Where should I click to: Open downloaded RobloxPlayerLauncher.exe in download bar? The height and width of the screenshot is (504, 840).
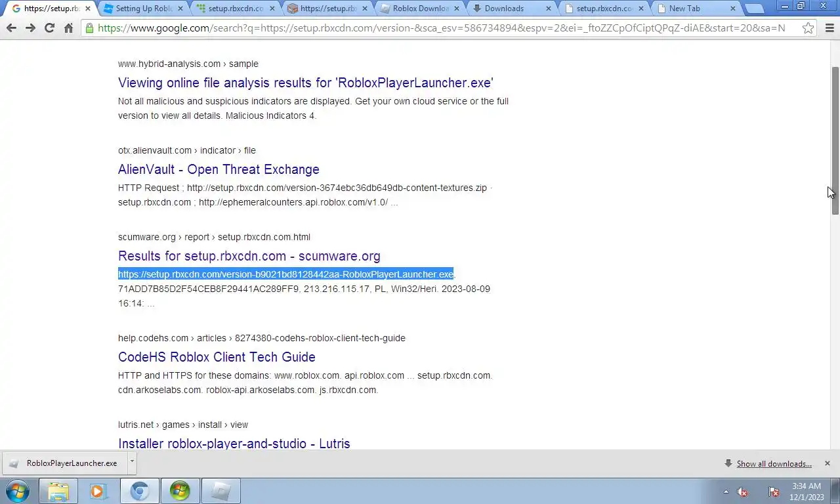(x=64, y=463)
